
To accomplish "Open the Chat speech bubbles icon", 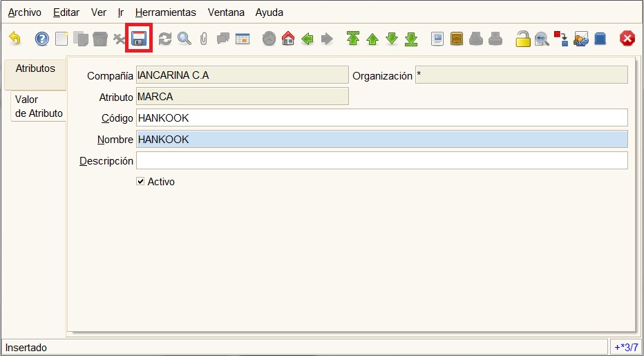I will [x=223, y=39].
